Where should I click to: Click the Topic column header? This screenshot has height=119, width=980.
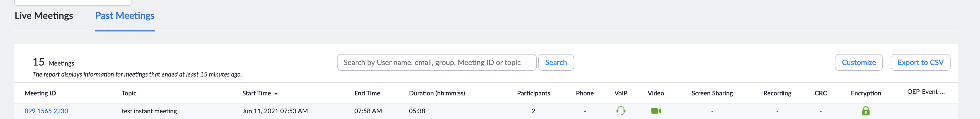129,93
